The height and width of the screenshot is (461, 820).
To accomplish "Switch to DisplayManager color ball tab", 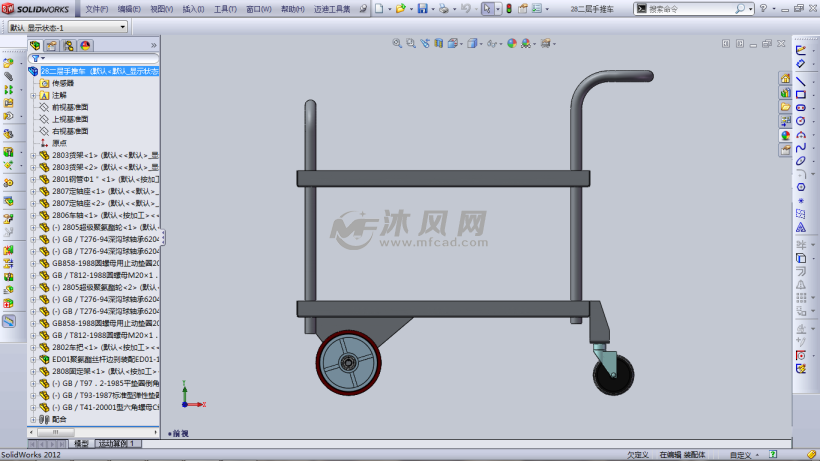I will [x=85, y=45].
